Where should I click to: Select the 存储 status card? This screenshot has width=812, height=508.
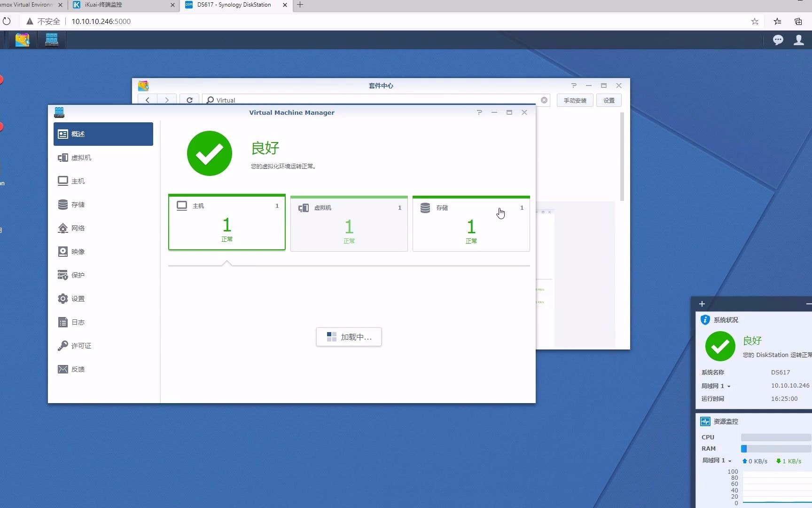point(471,223)
